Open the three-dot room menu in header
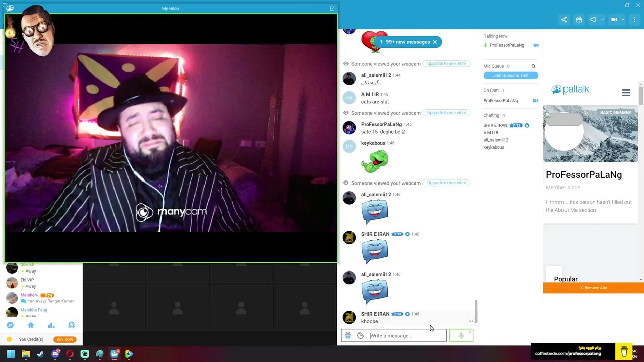 (x=635, y=20)
